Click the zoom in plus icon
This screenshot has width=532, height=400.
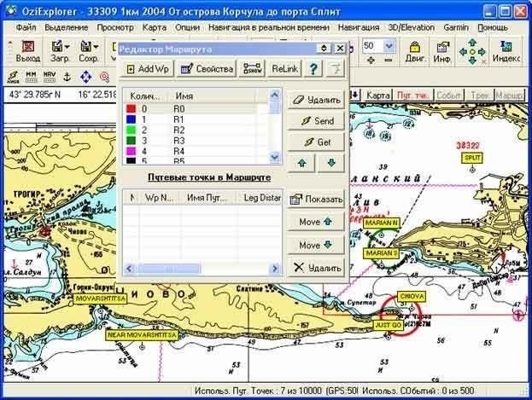pyautogui.click(x=371, y=61)
